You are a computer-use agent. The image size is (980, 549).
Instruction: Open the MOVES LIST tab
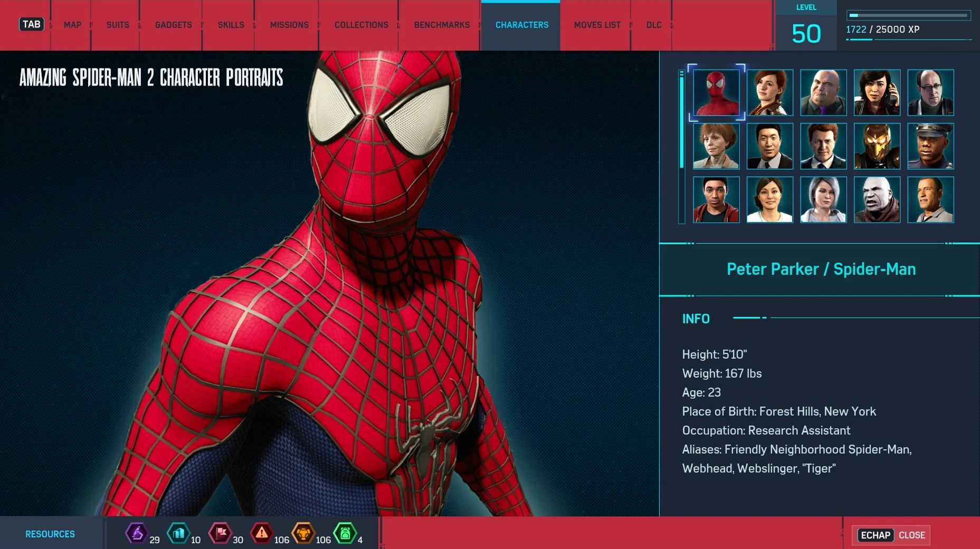(597, 25)
